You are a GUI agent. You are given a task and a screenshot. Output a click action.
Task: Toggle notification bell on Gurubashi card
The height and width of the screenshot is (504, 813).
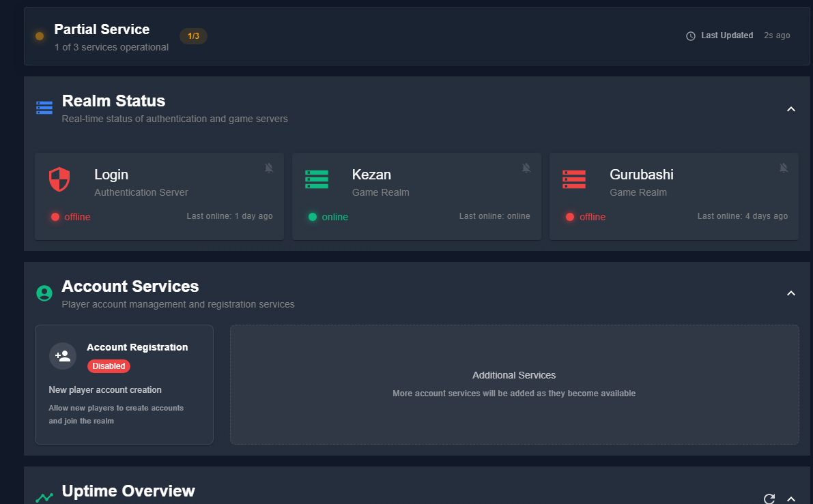click(x=784, y=168)
